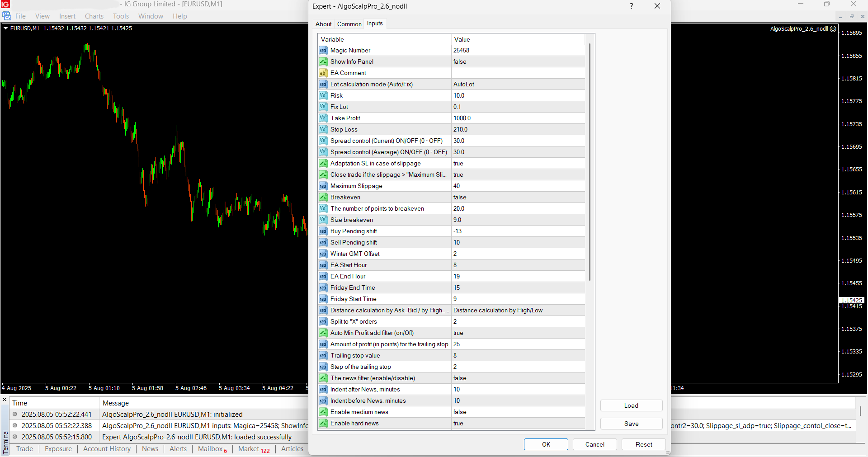Click the Risk double-type icon

click(323, 96)
